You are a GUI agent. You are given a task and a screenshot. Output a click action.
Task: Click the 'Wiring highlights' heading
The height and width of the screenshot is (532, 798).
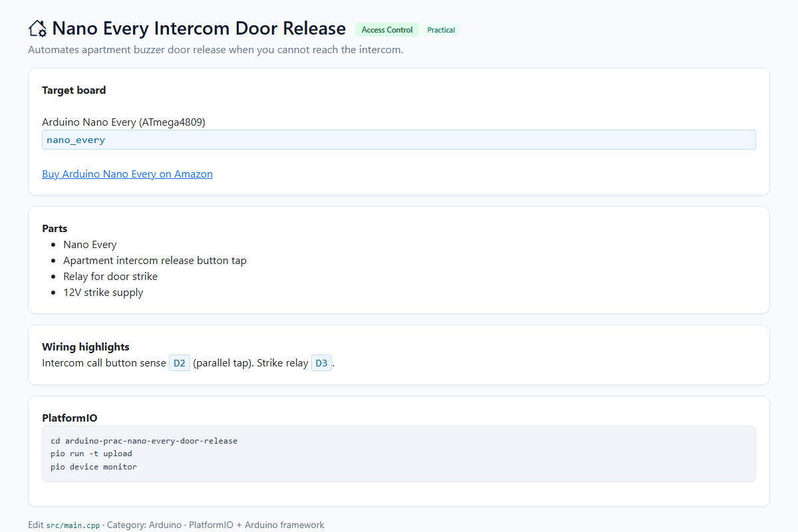(86, 347)
